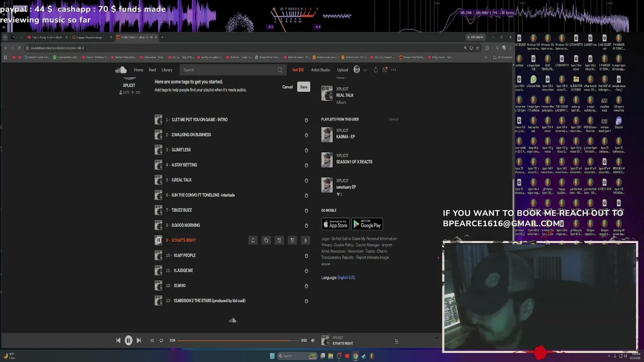Pause playback in the bottom player
The width and height of the screenshot is (644, 362).
tap(128, 340)
